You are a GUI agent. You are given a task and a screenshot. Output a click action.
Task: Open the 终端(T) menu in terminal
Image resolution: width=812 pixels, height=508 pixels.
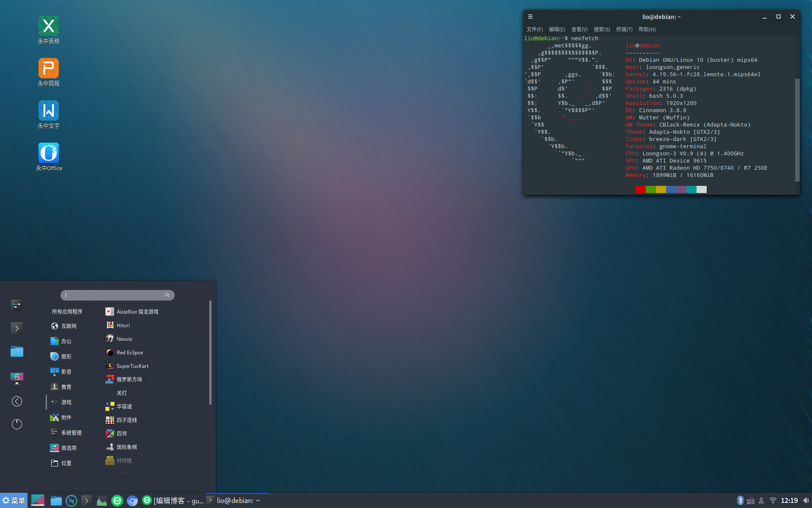(624, 29)
